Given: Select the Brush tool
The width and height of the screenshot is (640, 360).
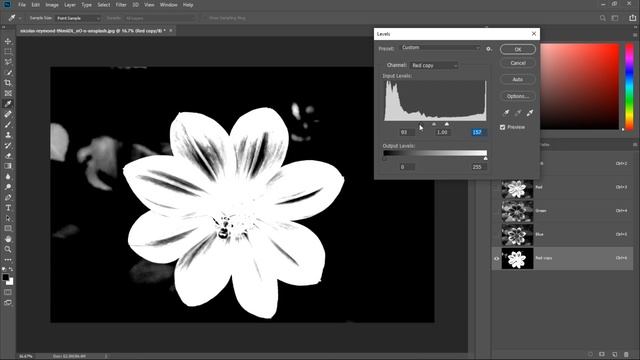Looking at the screenshot, I should [8, 124].
